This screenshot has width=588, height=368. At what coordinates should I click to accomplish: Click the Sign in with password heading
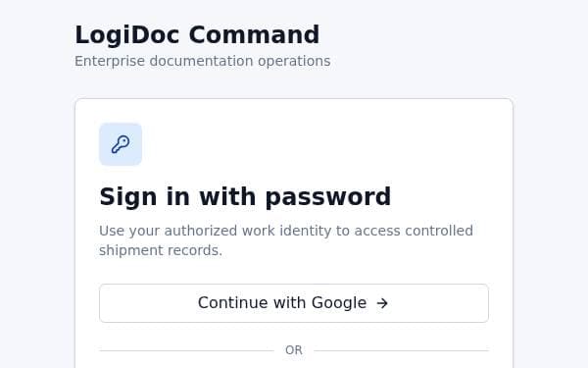(245, 197)
